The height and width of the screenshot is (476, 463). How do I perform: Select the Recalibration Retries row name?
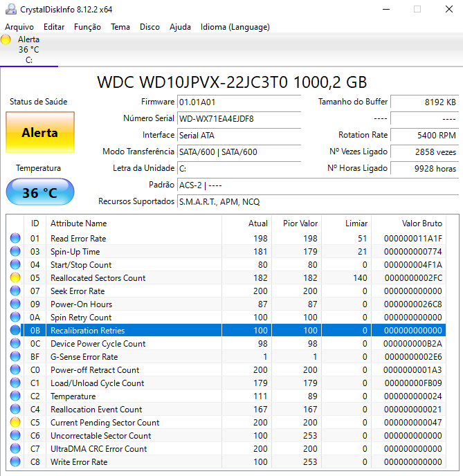pyautogui.click(x=87, y=330)
